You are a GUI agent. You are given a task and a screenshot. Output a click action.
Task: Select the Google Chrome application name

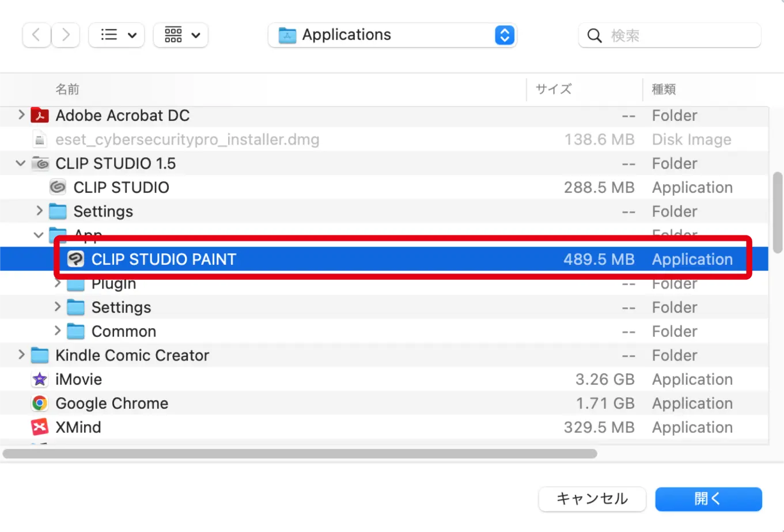112,404
